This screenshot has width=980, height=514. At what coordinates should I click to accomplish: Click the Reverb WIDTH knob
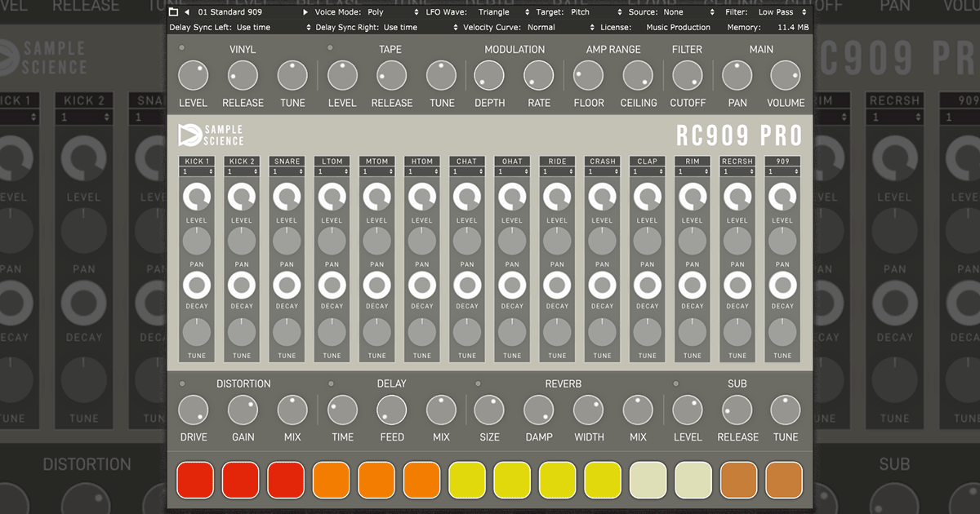point(589,410)
